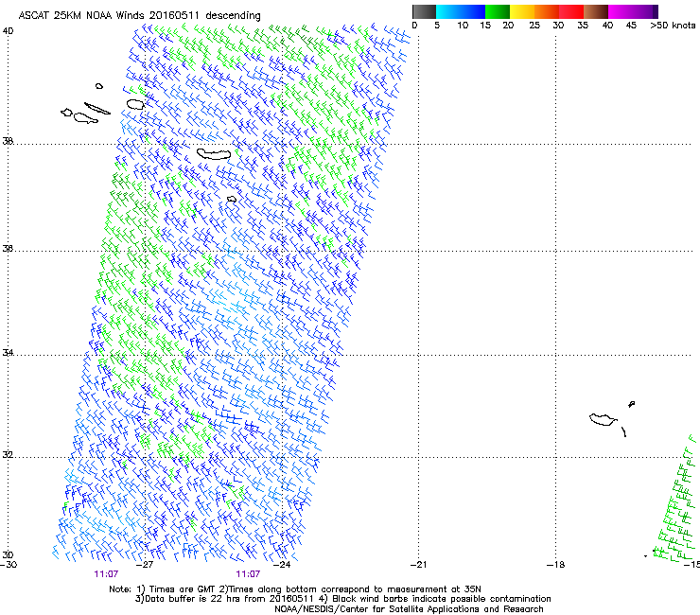Click the '40' latitude axis label at left edge
Image resolution: width=700 pixels, height=615 pixels.
click(8, 31)
